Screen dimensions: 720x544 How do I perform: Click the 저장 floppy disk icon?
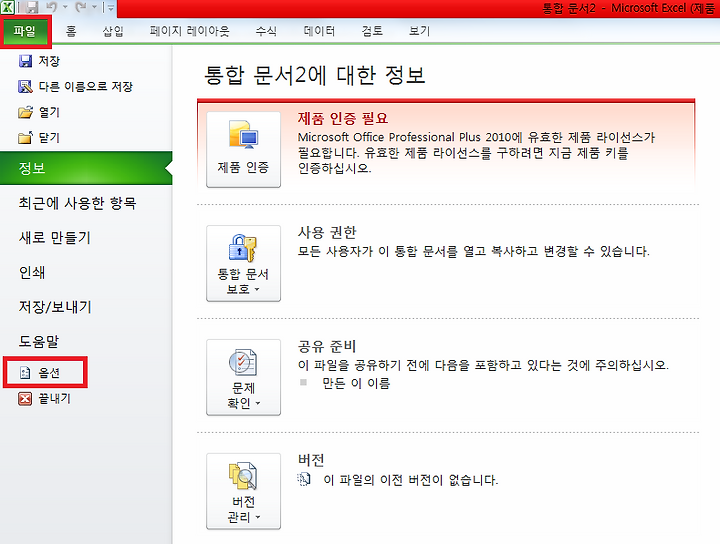[x=25, y=61]
